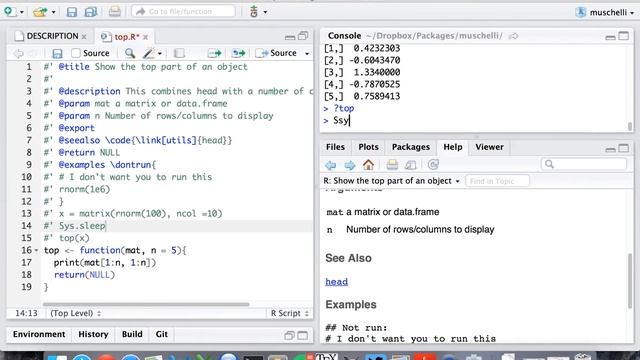Refresh the help topic
The height and width of the screenshot is (360, 640).
click(x=433, y=164)
